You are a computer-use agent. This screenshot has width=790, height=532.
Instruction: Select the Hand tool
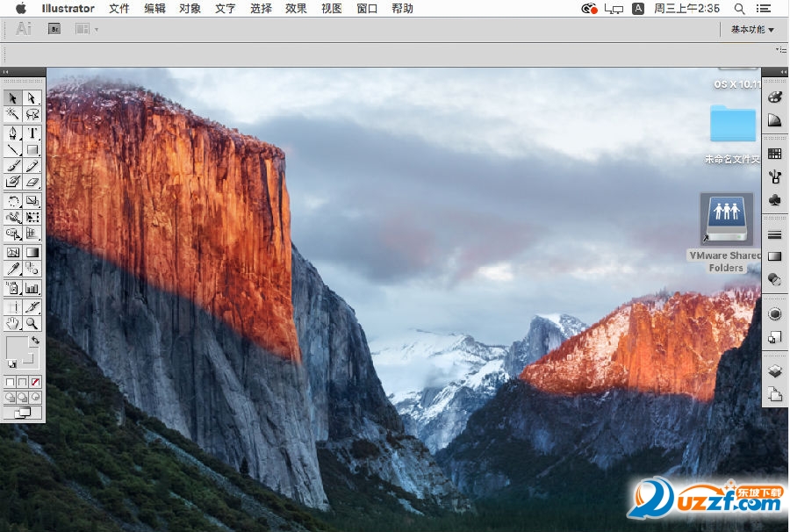point(13,324)
